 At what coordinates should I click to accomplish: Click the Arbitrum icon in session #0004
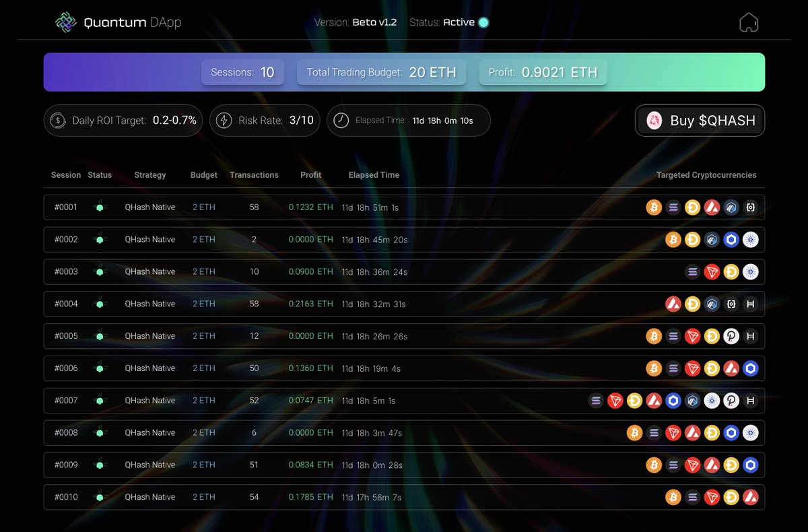click(x=712, y=304)
